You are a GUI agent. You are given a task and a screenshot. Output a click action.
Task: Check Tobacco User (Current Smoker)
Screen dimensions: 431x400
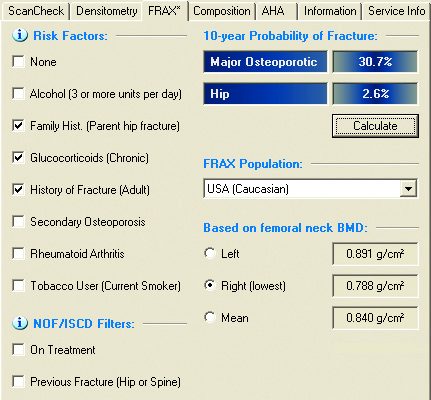(18, 286)
